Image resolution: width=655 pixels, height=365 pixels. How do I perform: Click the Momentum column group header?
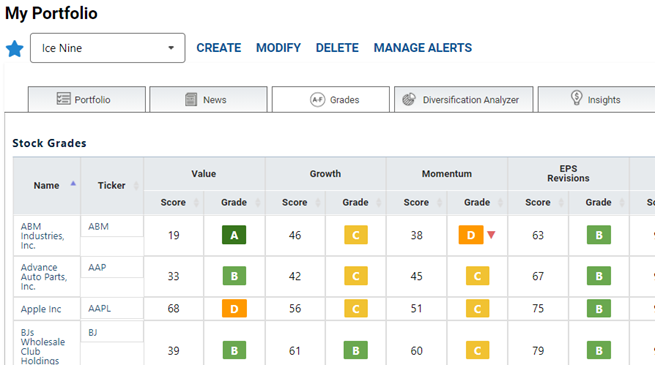click(x=447, y=174)
